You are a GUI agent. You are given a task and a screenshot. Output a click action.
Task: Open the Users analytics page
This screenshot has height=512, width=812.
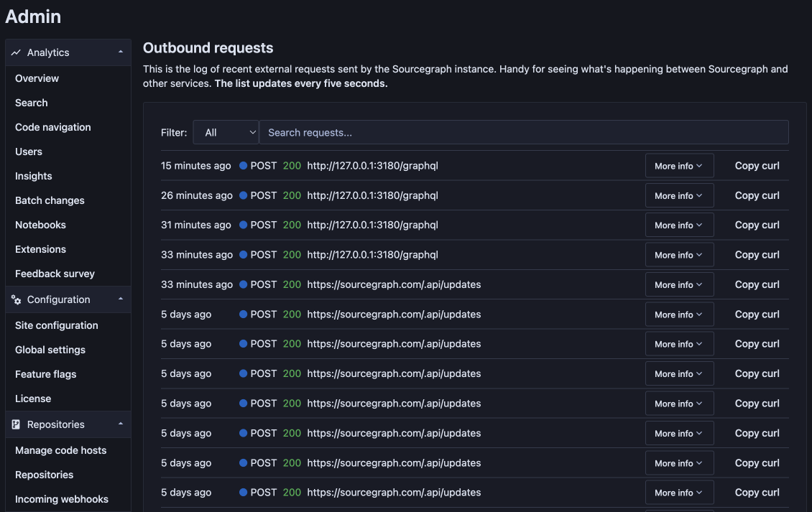(29, 152)
